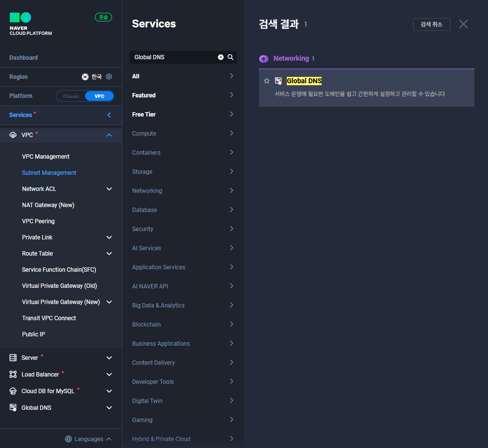Expand Virtual Private Gateway (New) submenu
Image resolution: width=488 pixels, height=448 pixels.
click(109, 302)
